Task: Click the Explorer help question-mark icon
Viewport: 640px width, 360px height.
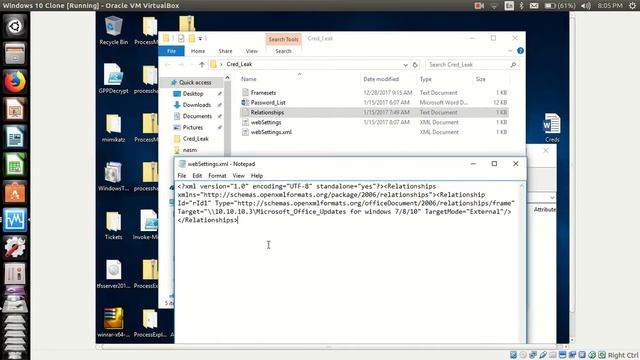Action: (520, 51)
